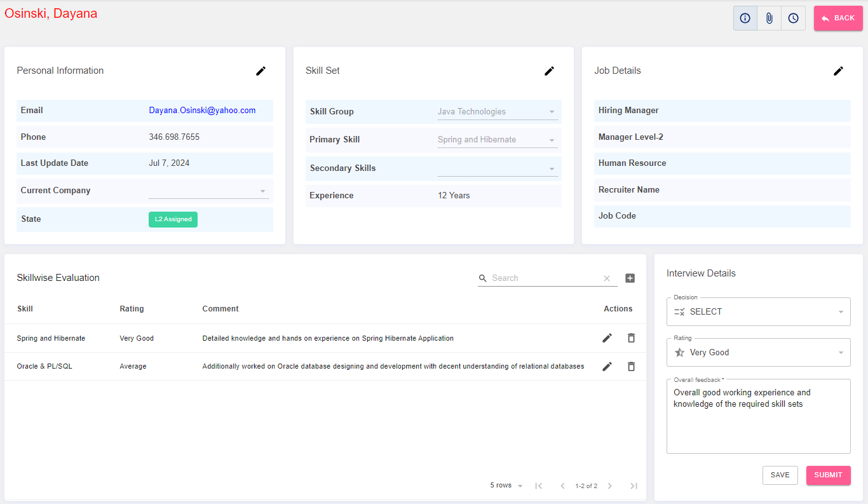Change the rows per page selector
The image size is (868, 504).
tap(506, 486)
